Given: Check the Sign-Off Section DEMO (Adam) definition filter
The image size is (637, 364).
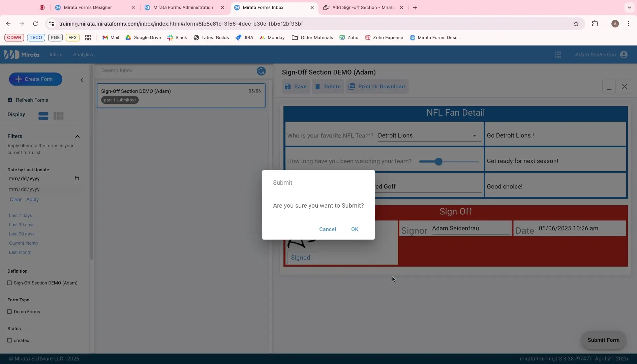Looking at the screenshot, I should (x=10, y=283).
